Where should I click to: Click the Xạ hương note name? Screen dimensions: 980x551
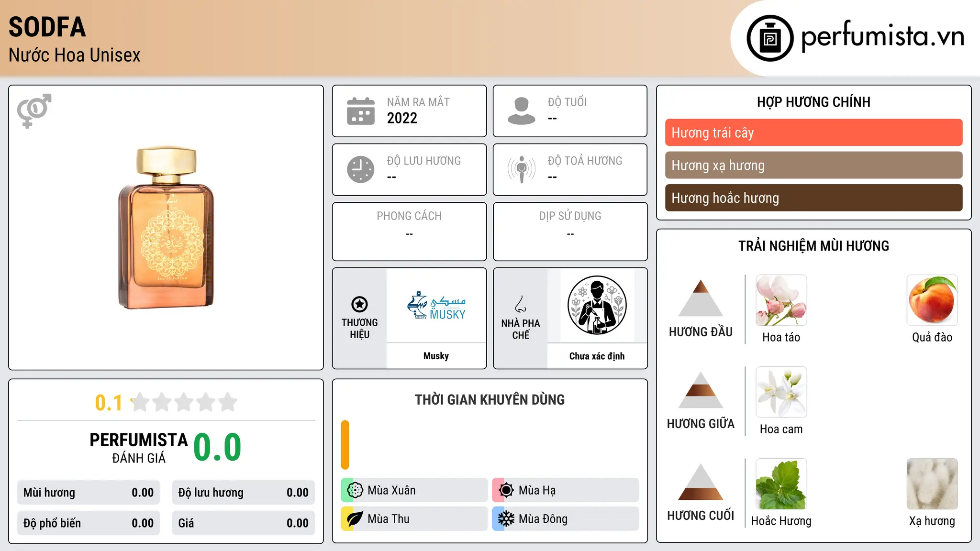[932, 521]
